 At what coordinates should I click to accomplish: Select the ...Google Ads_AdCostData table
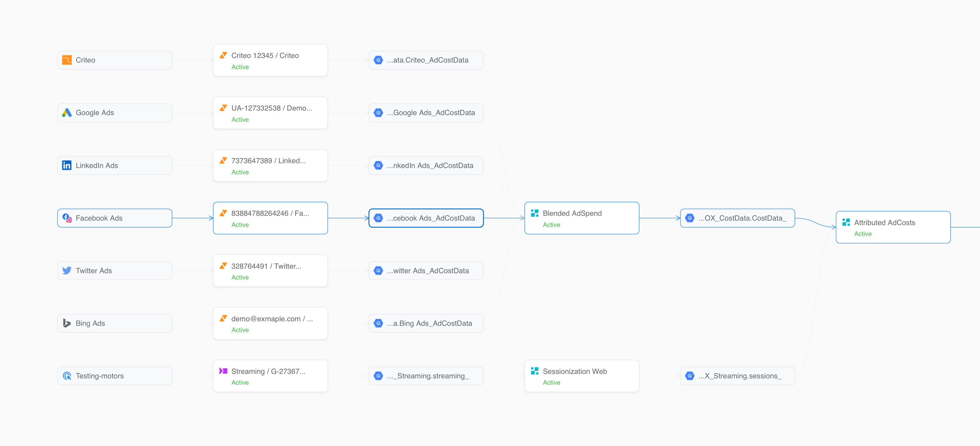[426, 112]
